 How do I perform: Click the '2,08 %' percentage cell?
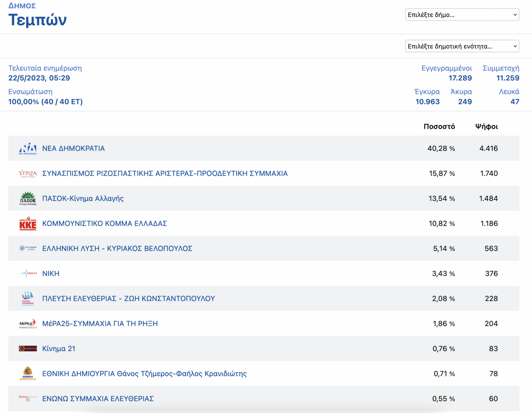[443, 298]
